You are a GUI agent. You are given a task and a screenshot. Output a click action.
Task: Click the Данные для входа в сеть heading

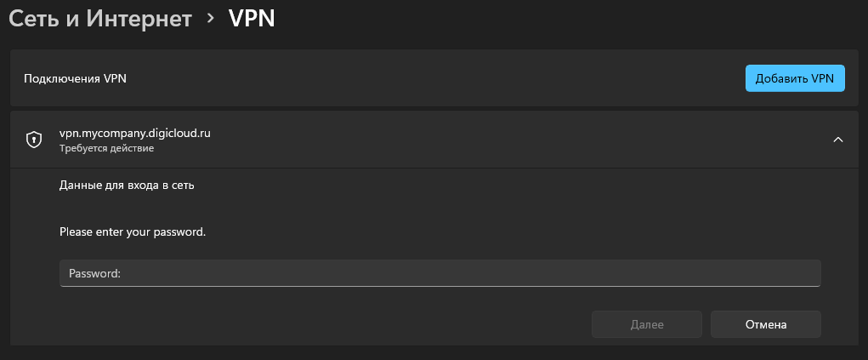coord(127,184)
